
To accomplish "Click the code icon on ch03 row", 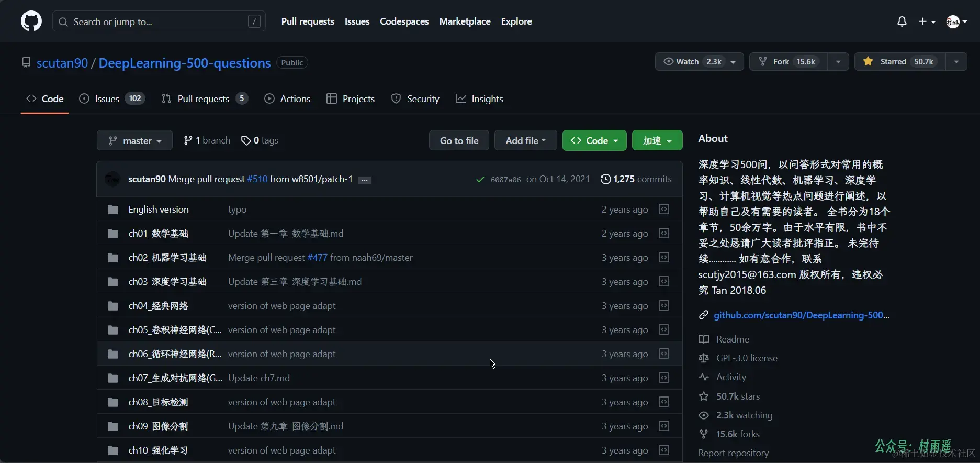I will pyautogui.click(x=664, y=282).
